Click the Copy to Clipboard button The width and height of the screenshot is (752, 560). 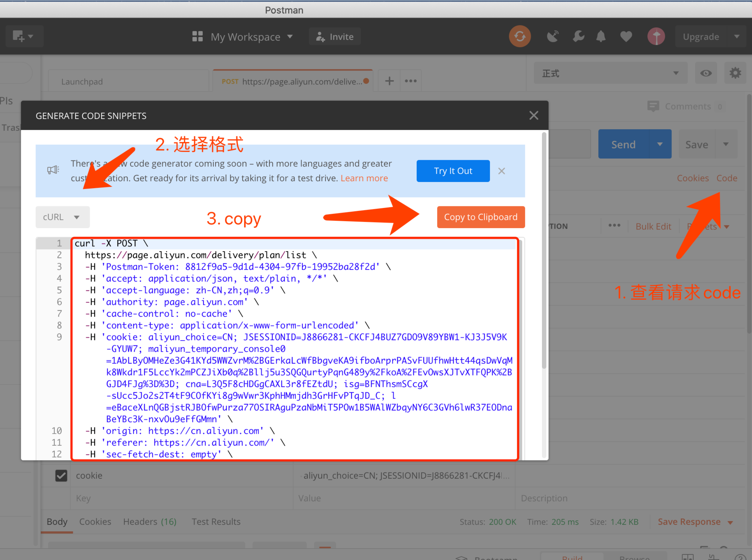tap(480, 217)
